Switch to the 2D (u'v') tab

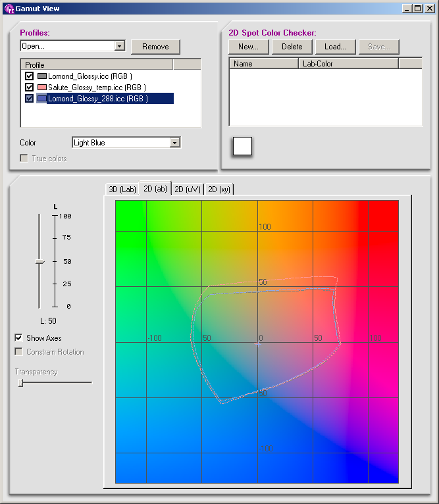(x=188, y=189)
